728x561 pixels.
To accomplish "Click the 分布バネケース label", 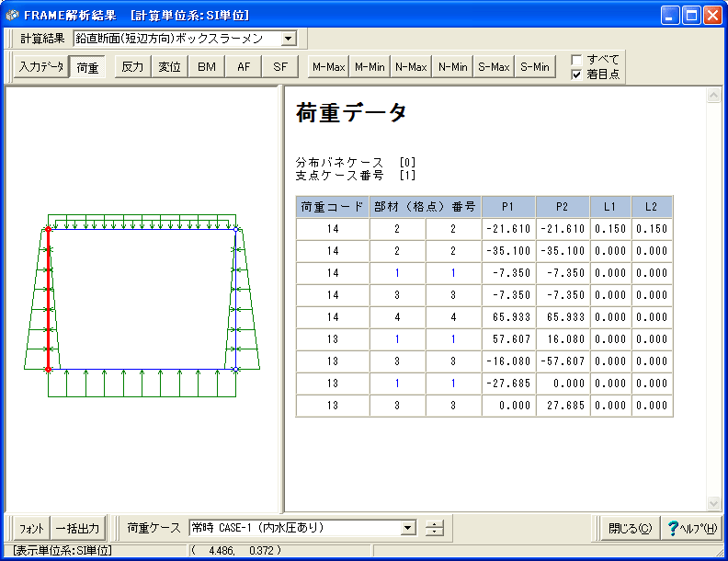I will (x=339, y=163).
